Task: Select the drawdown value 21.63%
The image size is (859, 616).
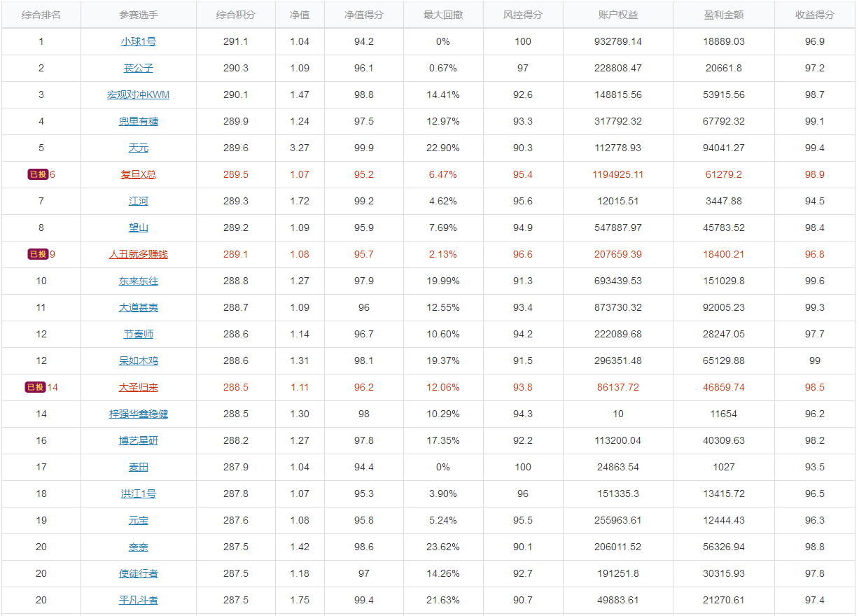Action: (442, 600)
